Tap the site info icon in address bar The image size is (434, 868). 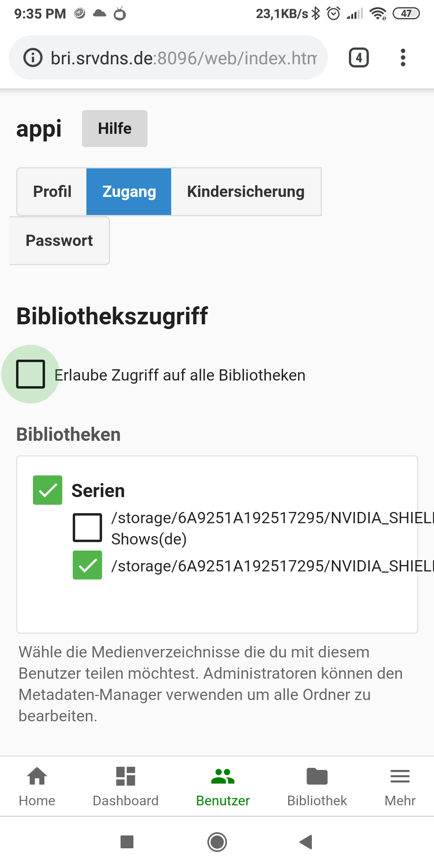click(33, 57)
